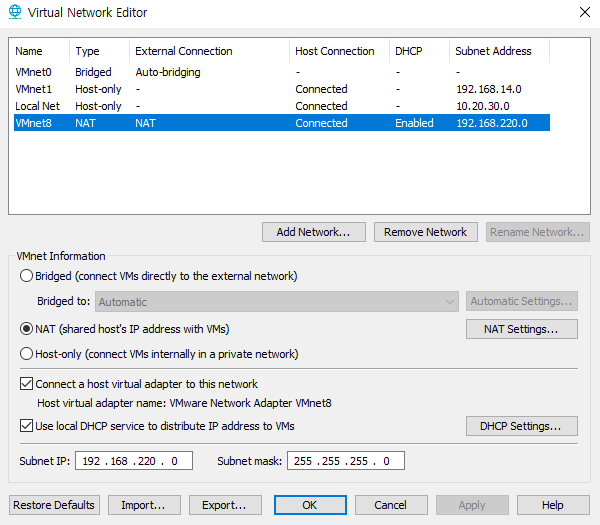Select the NAT radio button
Image resolution: width=600 pixels, height=525 pixels.
[x=26, y=329]
